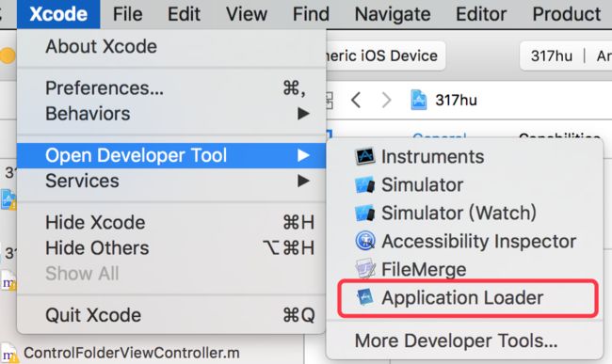Go back with the left navigation arrow
Screen dimensions: 612x364
pos(356,100)
